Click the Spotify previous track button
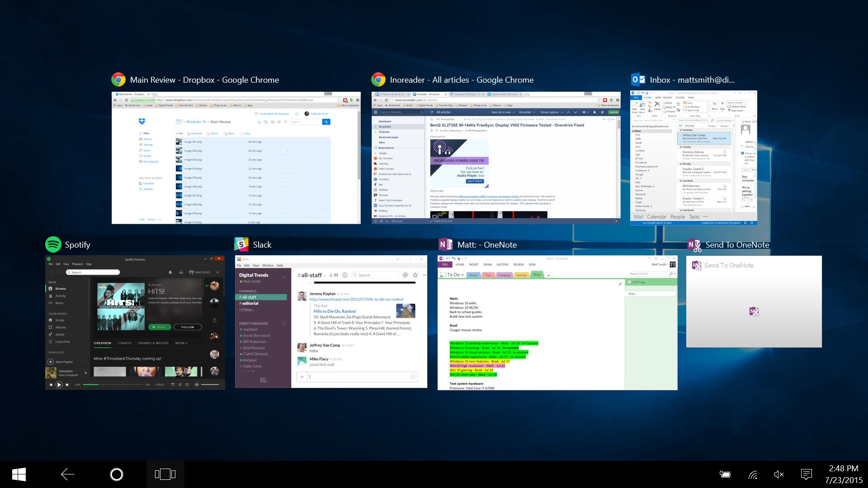This screenshot has height=488, width=868. [x=51, y=385]
